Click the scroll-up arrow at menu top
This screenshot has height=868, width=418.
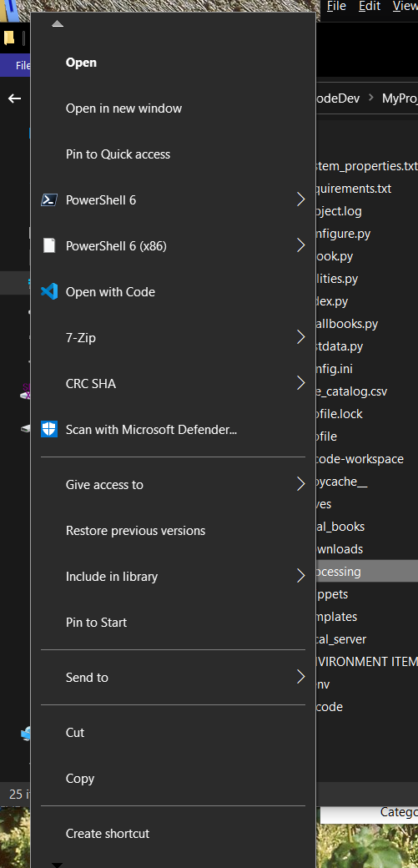(x=58, y=24)
